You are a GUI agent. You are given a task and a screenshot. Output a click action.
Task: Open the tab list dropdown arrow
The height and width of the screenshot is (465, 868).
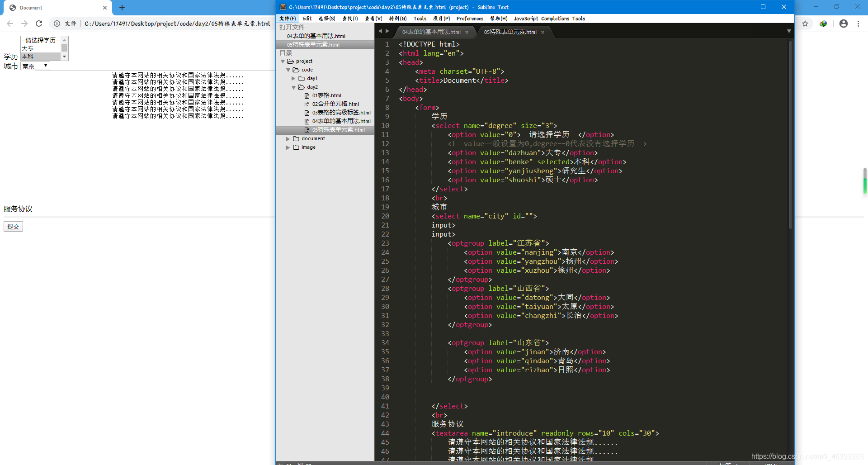click(x=789, y=31)
